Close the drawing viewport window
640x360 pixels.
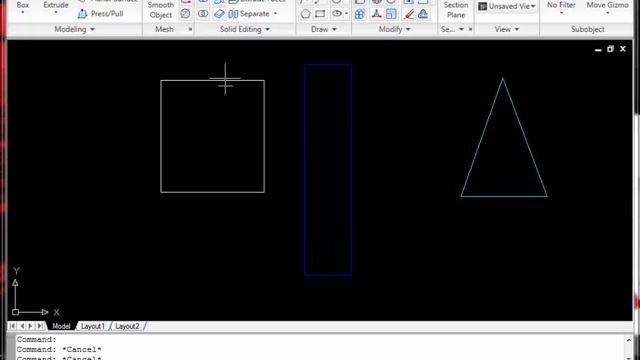tap(623, 49)
